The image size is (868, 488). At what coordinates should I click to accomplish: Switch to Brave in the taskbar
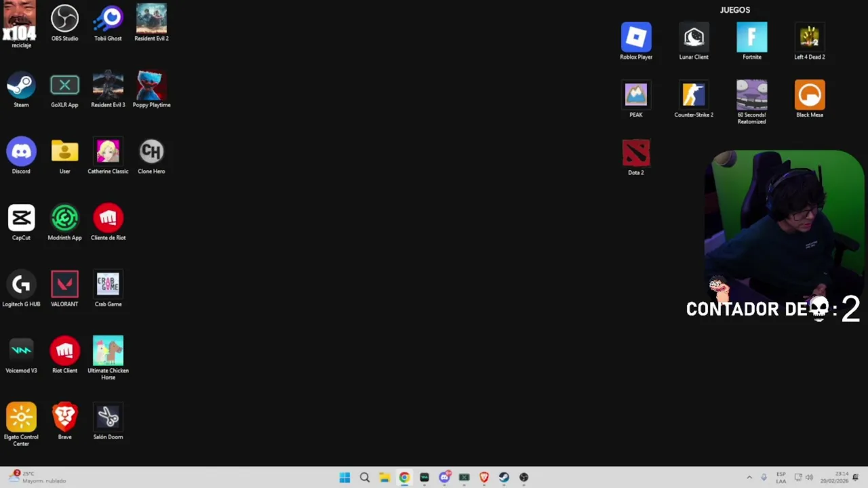click(x=484, y=477)
